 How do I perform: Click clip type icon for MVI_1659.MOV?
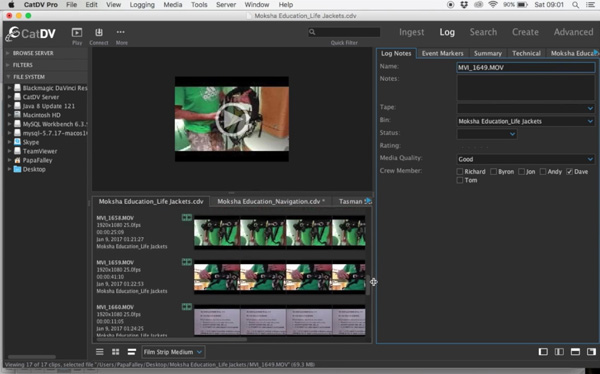tap(187, 262)
